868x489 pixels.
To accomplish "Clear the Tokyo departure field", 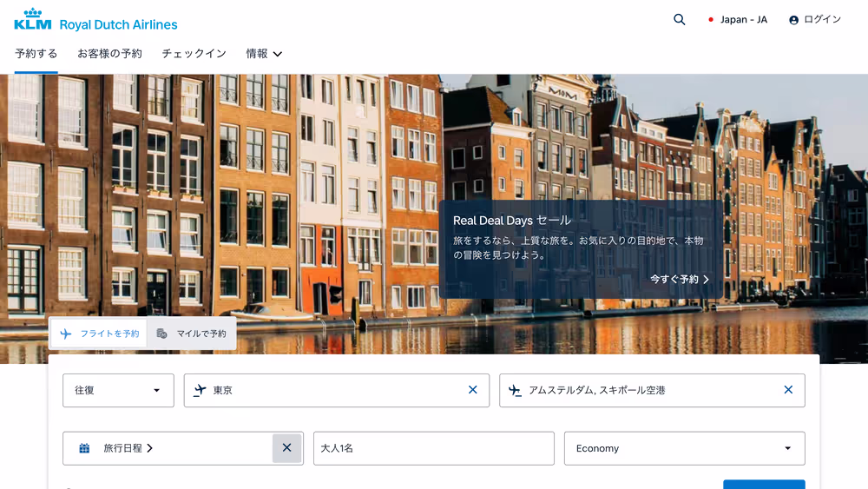I will (473, 390).
